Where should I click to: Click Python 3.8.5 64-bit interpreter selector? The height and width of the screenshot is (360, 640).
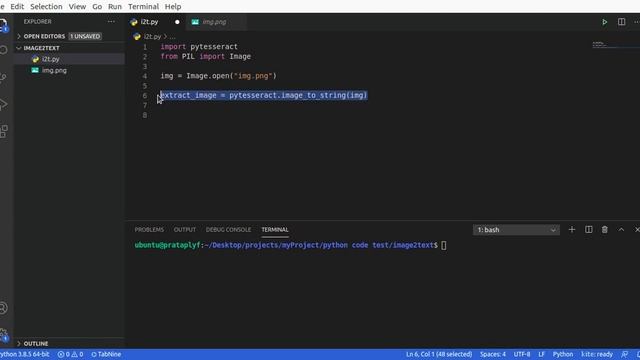point(24,354)
